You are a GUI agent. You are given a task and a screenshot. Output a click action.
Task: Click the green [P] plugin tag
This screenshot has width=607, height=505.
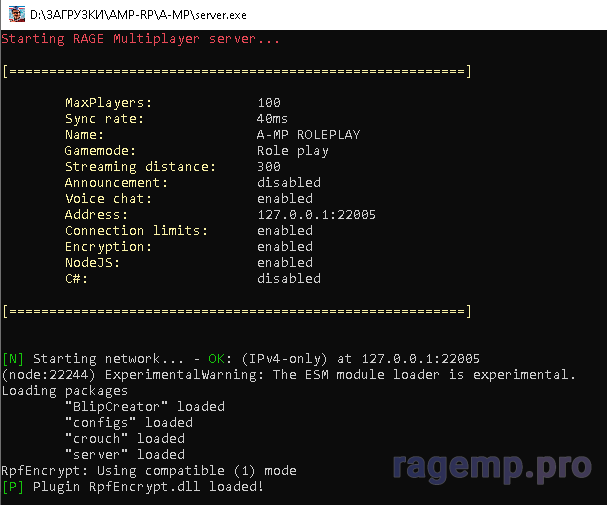13,487
